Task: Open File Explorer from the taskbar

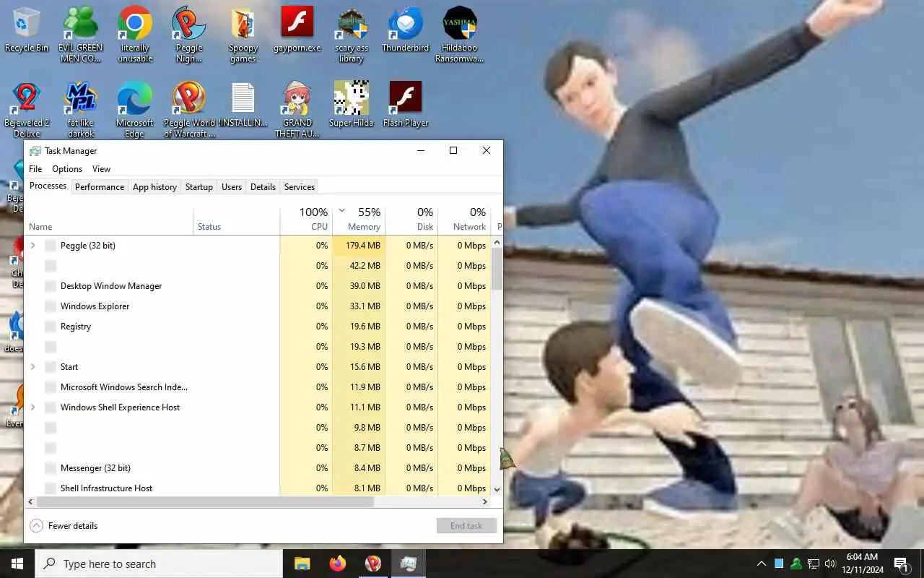Action: (x=302, y=564)
